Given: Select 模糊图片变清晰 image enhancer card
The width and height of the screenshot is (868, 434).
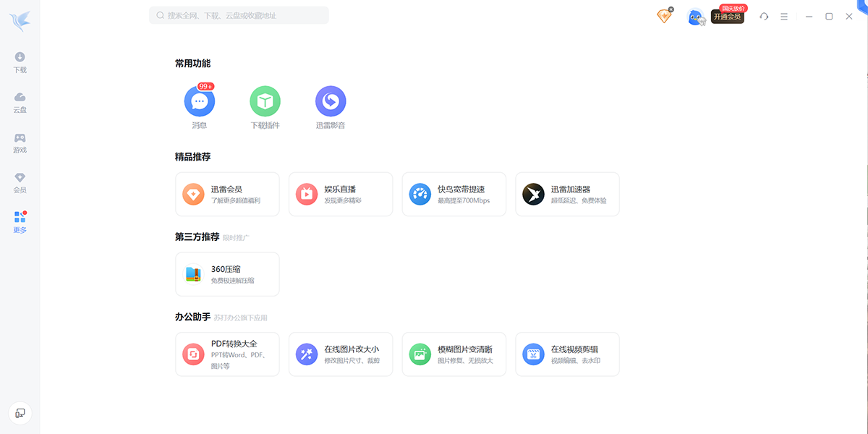Looking at the screenshot, I should click(454, 354).
